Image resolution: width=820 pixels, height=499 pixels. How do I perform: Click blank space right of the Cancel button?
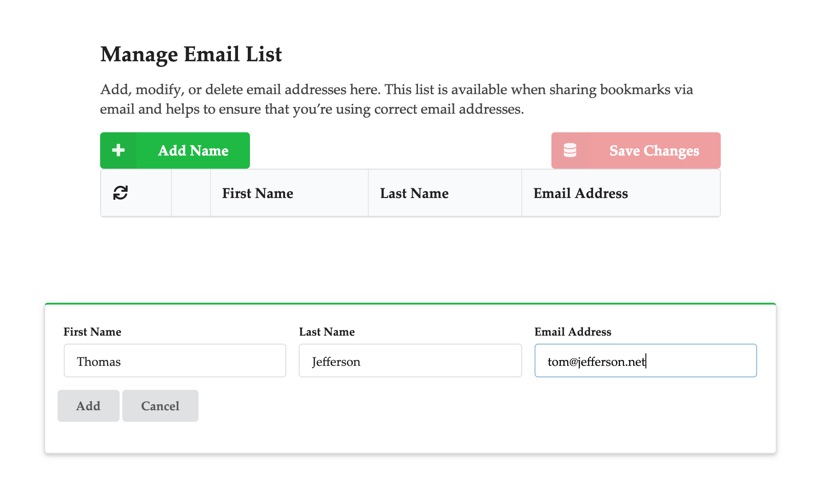(x=450, y=406)
